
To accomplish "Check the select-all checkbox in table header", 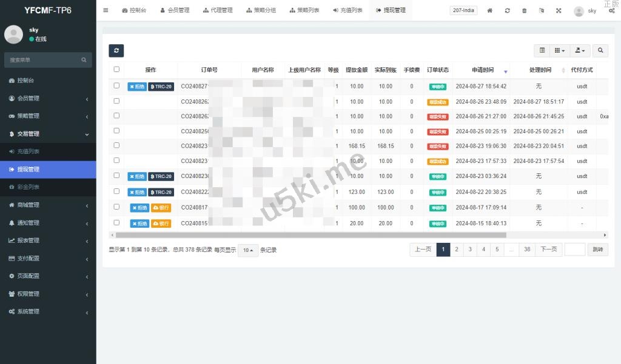I will [x=116, y=70].
